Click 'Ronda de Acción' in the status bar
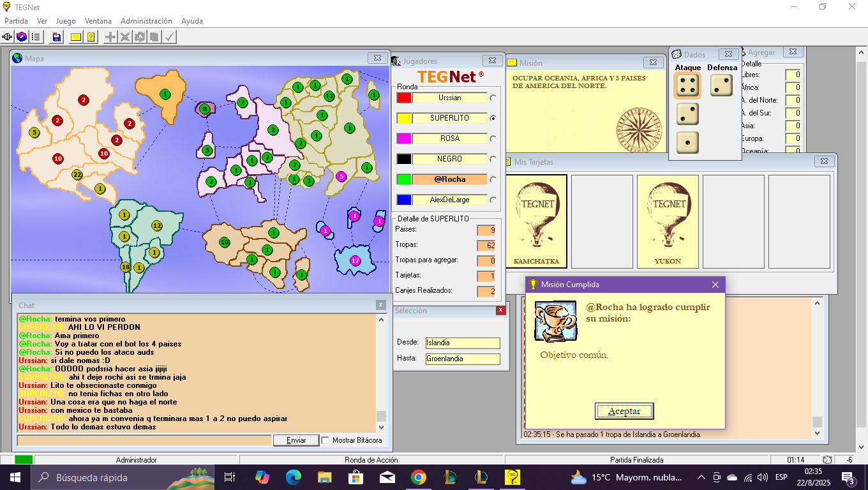Image resolution: width=868 pixels, height=490 pixels. pos(371,460)
